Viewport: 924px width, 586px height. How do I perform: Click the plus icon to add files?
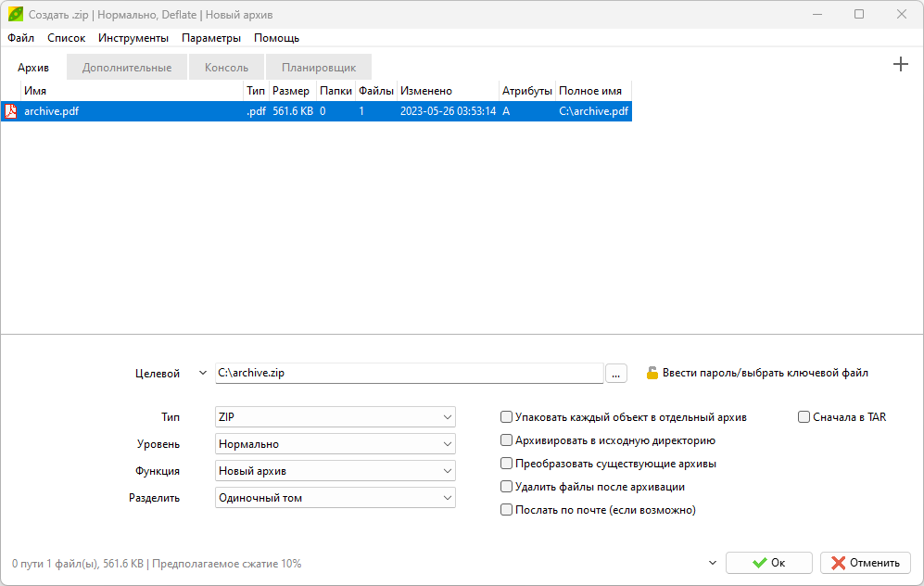900,65
